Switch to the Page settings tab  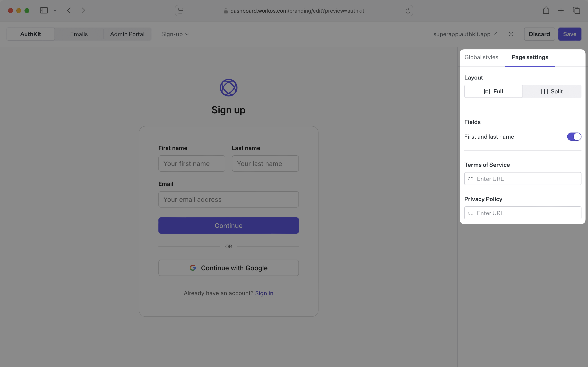pyautogui.click(x=530, y=57)
